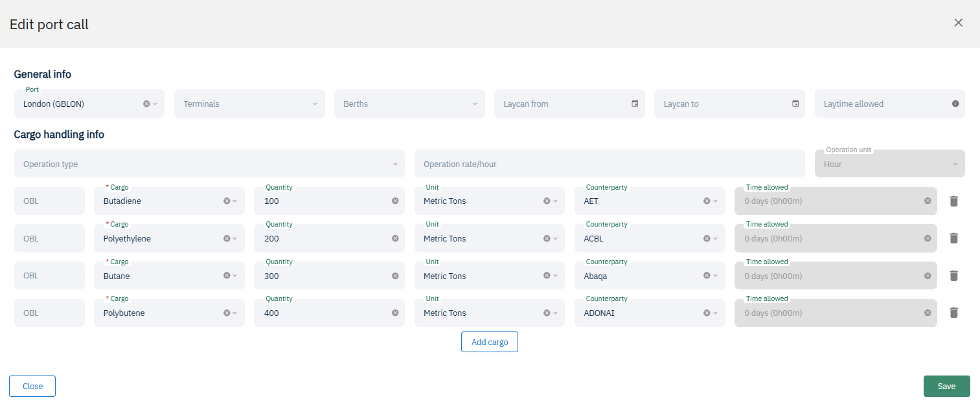The width and height of the screenshot is (980, 404).
Task: Close the Edit port call dialog with X
Action: (x=959, y=23)
